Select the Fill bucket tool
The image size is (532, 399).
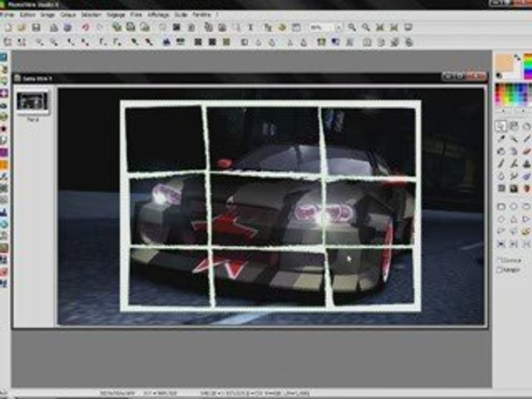coord(501,151)
